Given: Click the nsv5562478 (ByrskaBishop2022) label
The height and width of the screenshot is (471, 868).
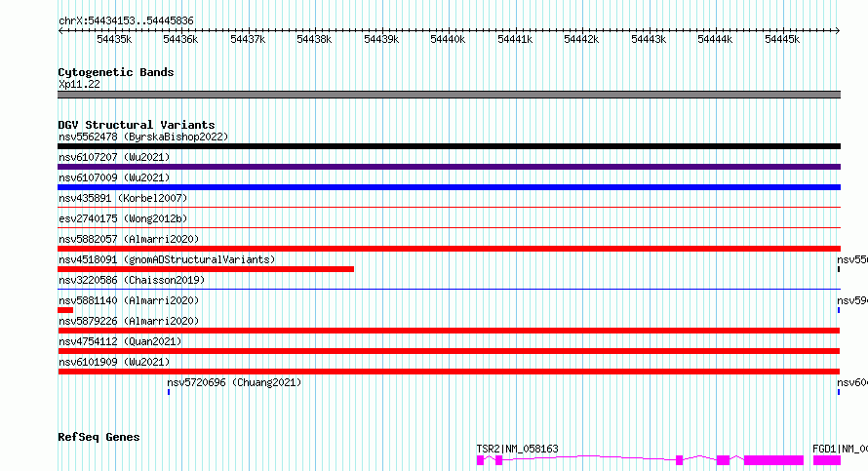Looking at the screenshot, I should coord(143,137).
